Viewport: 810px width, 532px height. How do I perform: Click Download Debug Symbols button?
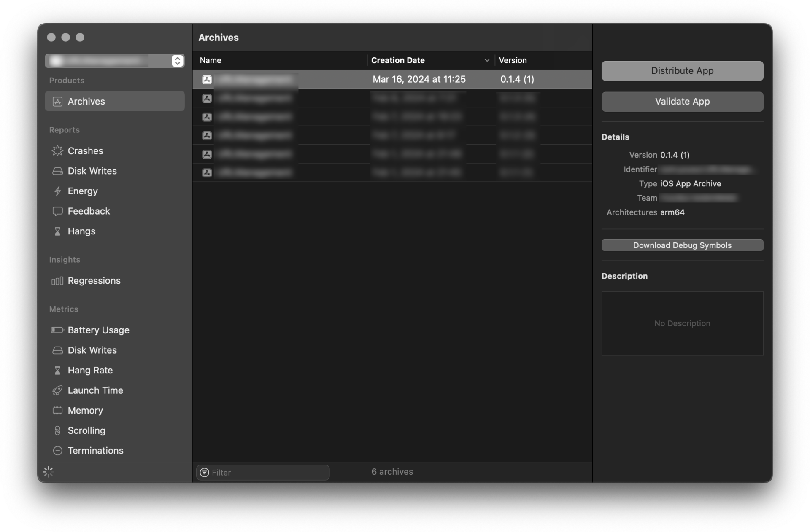[682, 245]
